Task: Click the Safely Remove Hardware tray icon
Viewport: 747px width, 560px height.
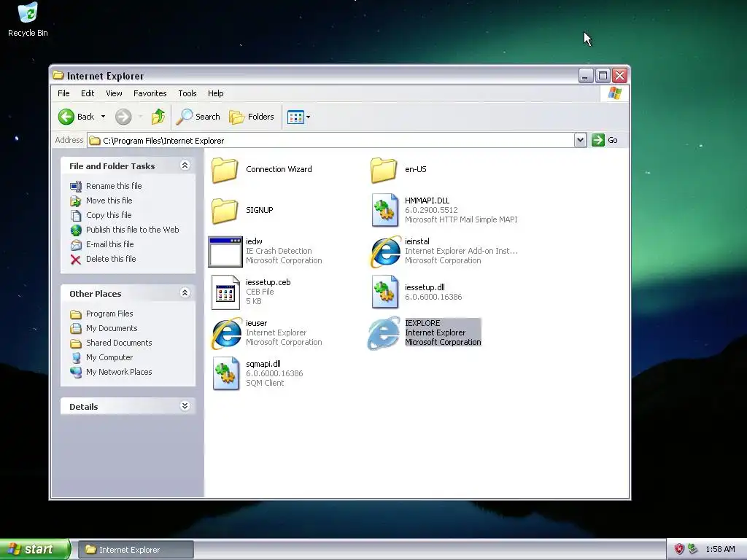Action: (693, 549)
